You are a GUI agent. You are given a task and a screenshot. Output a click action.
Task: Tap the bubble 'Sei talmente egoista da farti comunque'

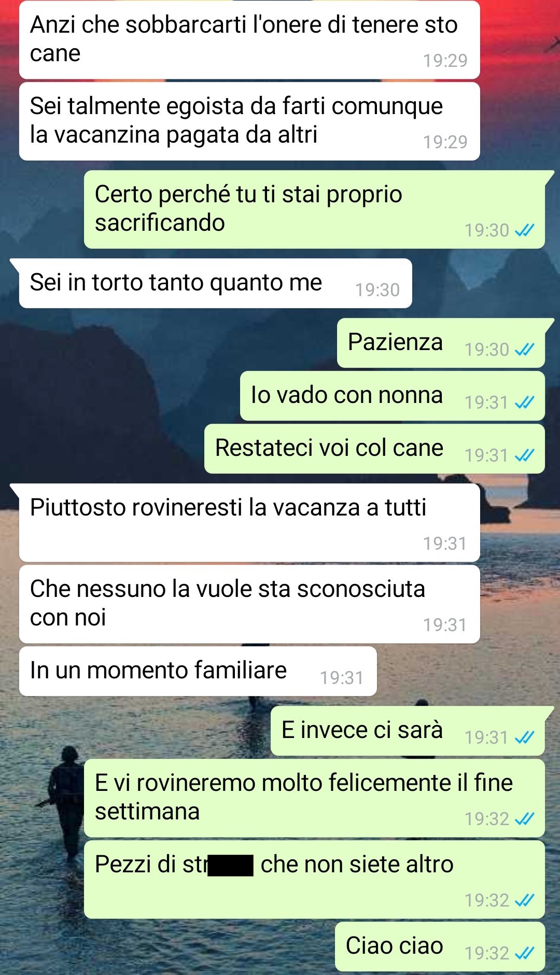[x=249, y=121]
